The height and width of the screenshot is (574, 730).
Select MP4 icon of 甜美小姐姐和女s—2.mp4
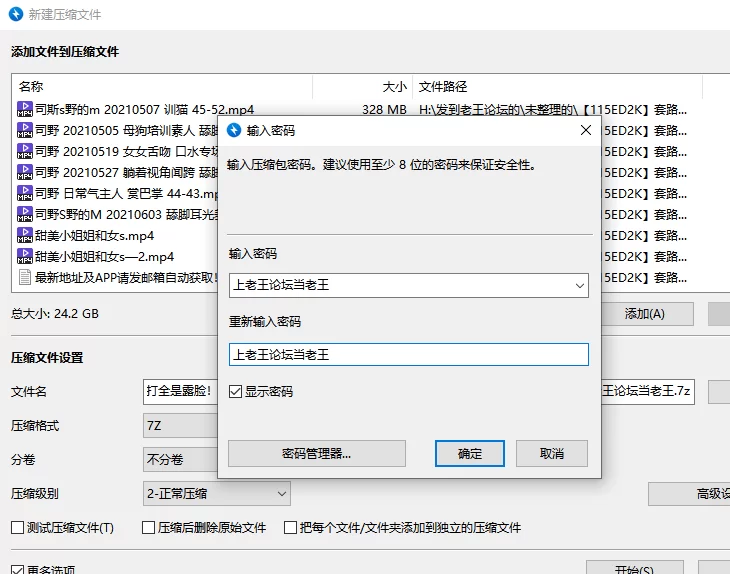click(x=25, y=256)
